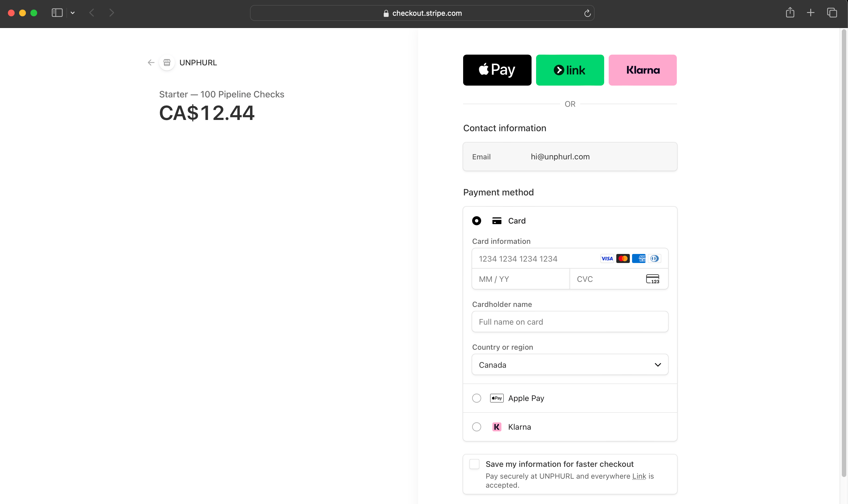Click the Payment method heading
The image size is (848, 504).
(x=498, y=192)
